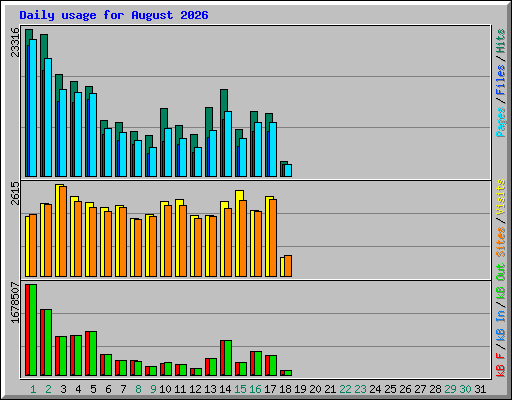Click the 23316 axis maximum label

point(15,42)
